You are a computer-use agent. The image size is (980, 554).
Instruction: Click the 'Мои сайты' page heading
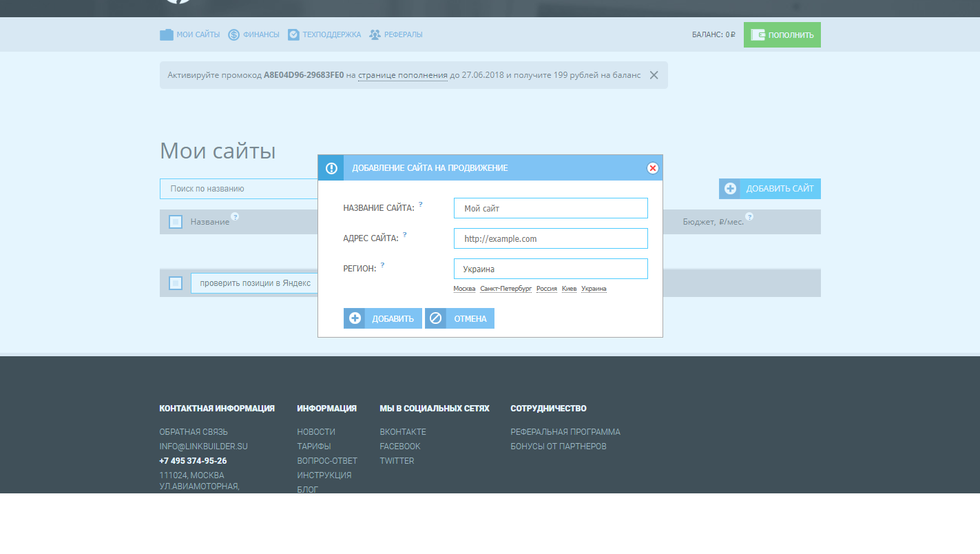218,151
